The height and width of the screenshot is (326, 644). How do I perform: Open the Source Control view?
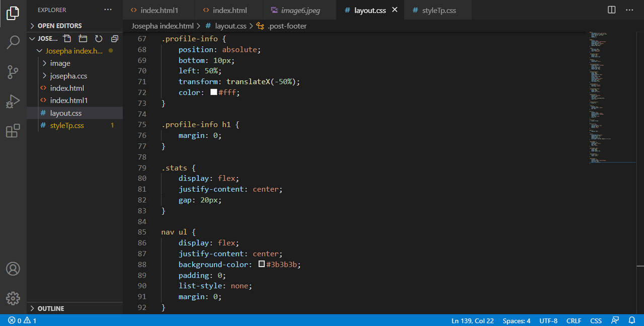pos(13,72)
